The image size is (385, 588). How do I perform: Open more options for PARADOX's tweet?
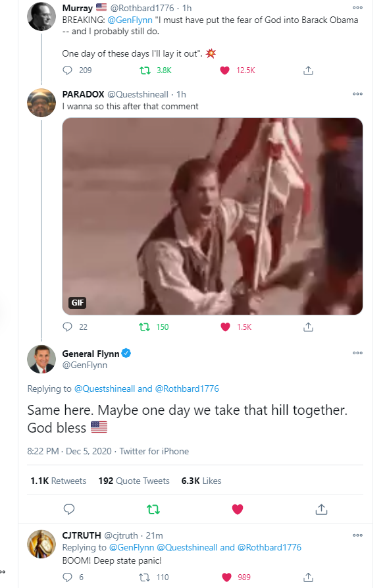(357, 94)
